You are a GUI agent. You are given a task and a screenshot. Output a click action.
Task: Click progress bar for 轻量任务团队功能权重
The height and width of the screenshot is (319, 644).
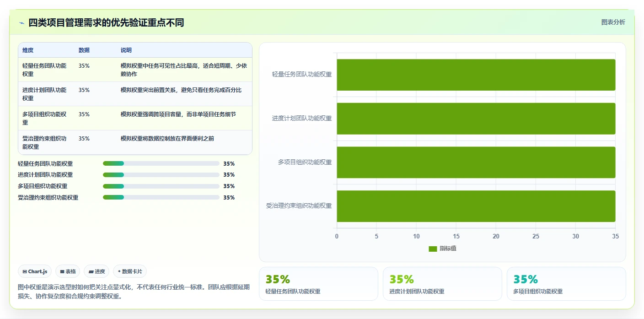click(x=161, y=163)
